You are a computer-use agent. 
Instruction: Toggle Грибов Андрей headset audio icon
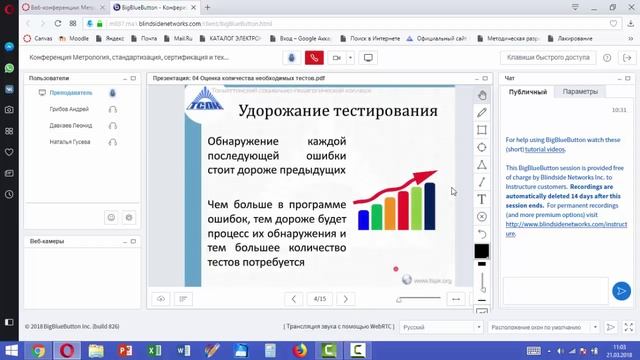pos(113,109)
